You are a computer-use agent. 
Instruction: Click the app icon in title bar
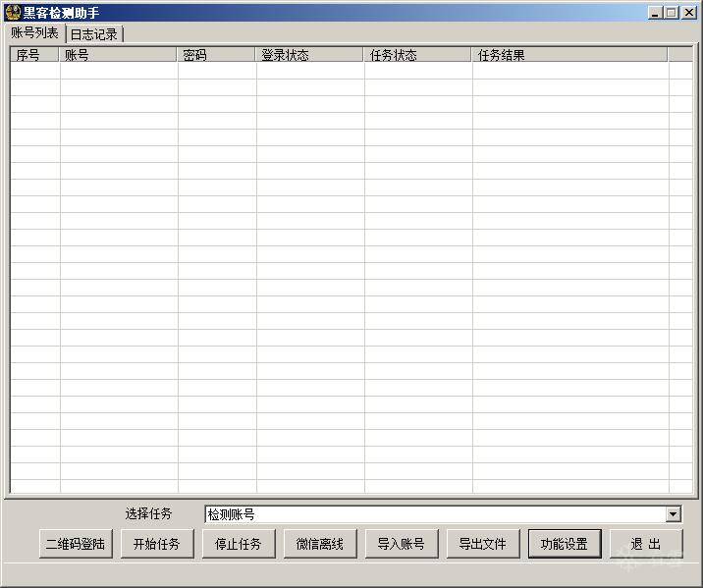point(13,12)
